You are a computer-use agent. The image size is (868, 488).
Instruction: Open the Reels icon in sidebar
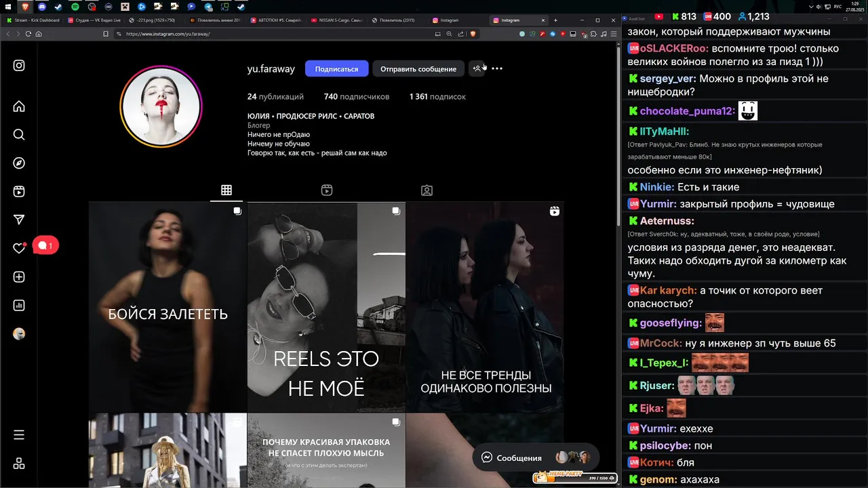coord(19,192)
